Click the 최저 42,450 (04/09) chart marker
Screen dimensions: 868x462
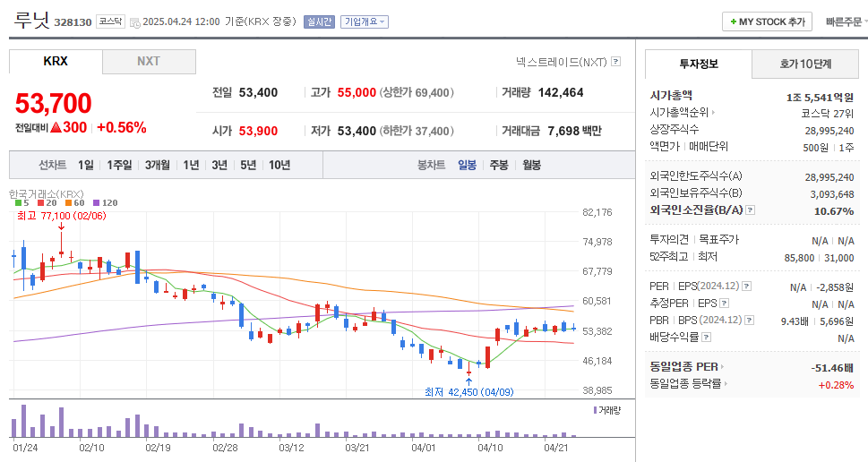coord(468,392)
